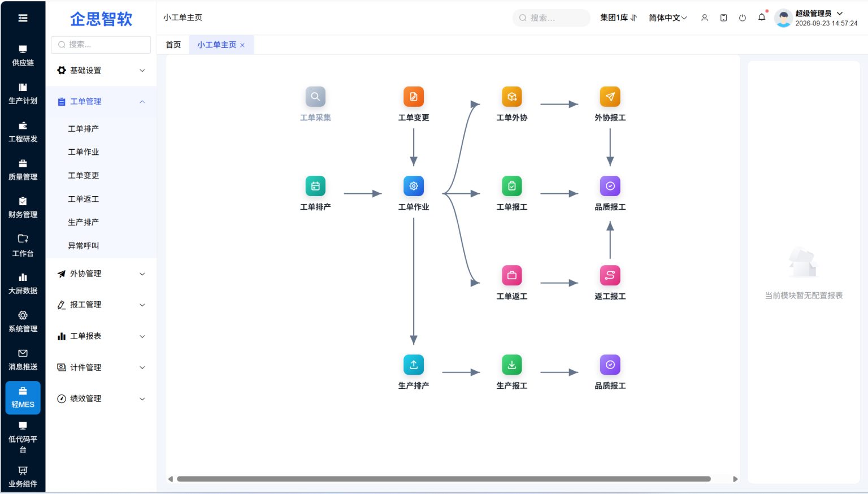Open the 返工报工 flow icon
This screenshot has width=868, height=494.
[610, 275]
